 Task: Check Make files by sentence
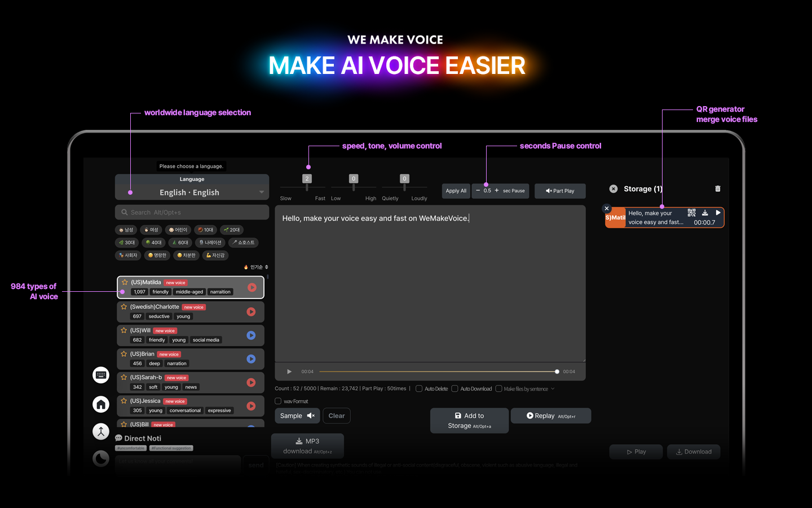[498, 388]
